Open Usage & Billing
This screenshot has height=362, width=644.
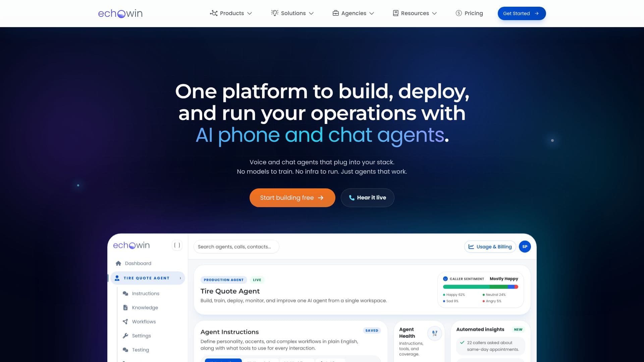(490, 247)
